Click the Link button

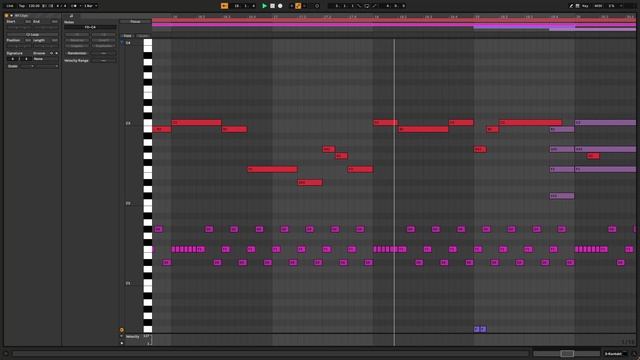coord(10,6)
